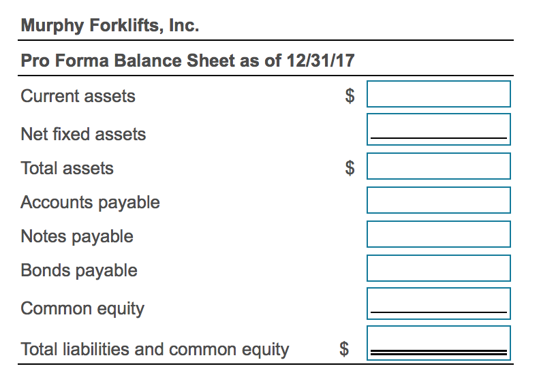The width and height of the screenshot is (556, 392).
Task: Click the Accounts payable input box
Action: (438, 200)
